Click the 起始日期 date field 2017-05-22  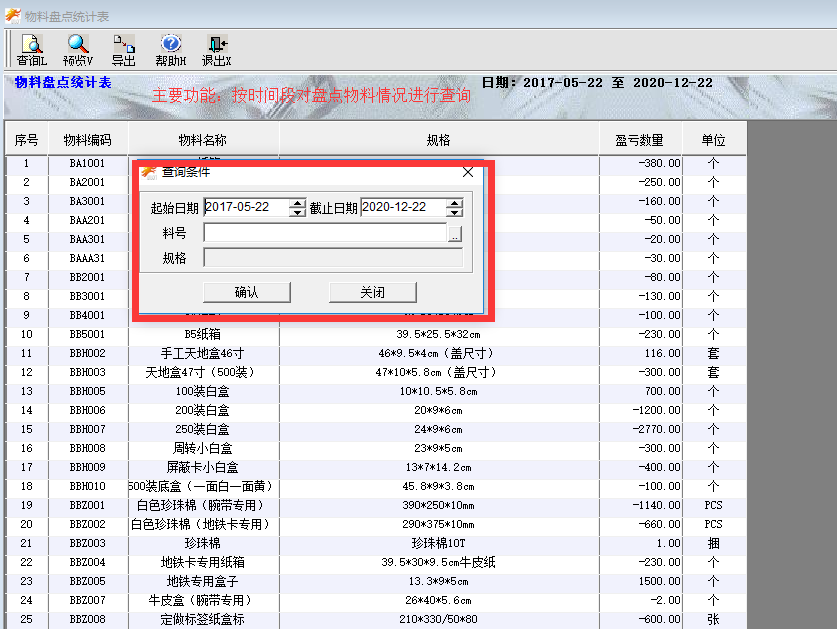coord(247,207)
